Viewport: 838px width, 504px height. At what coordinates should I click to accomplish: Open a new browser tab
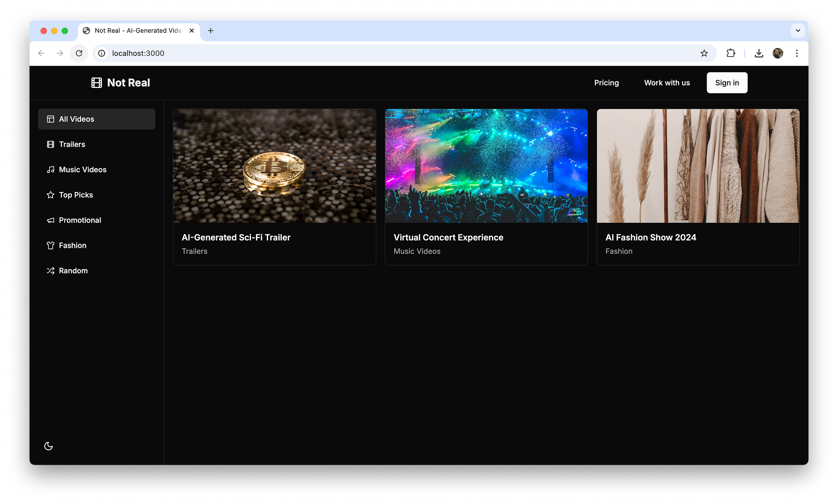(211, 31)
